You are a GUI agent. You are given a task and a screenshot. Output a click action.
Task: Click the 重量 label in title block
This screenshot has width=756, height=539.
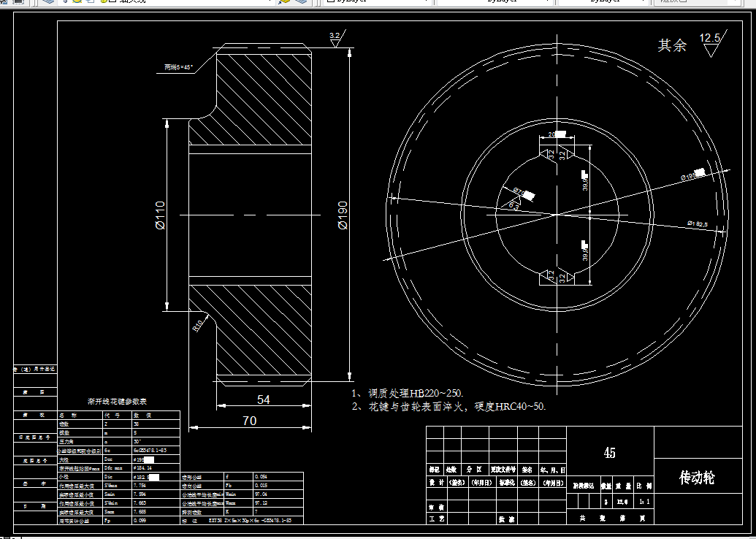[x=623, y=486]
